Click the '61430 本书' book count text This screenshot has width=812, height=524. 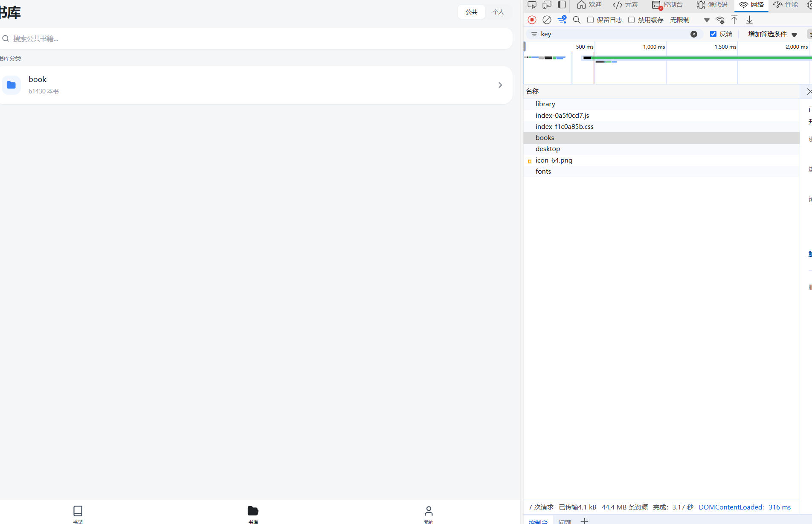point(43,91)
